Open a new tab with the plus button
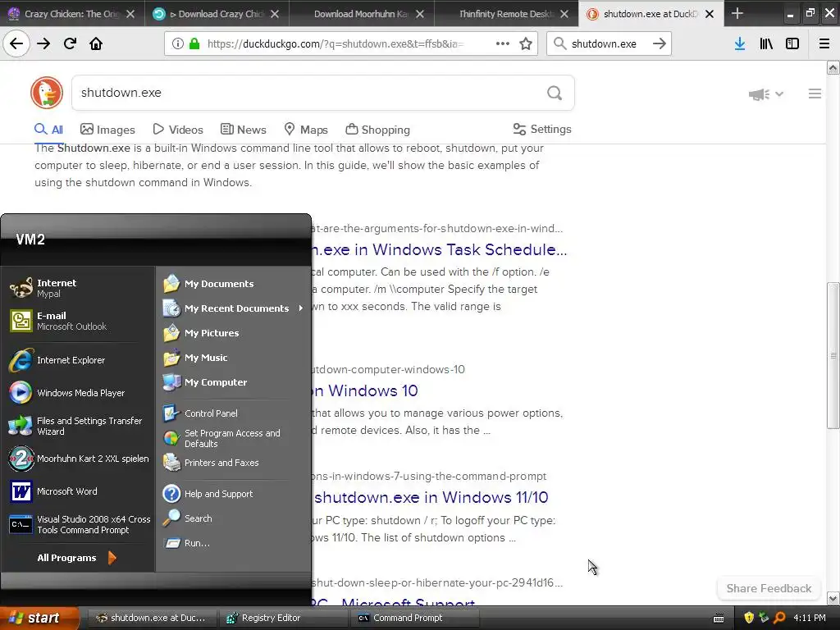This screenshot has width=840, height=630. point(737,13)
